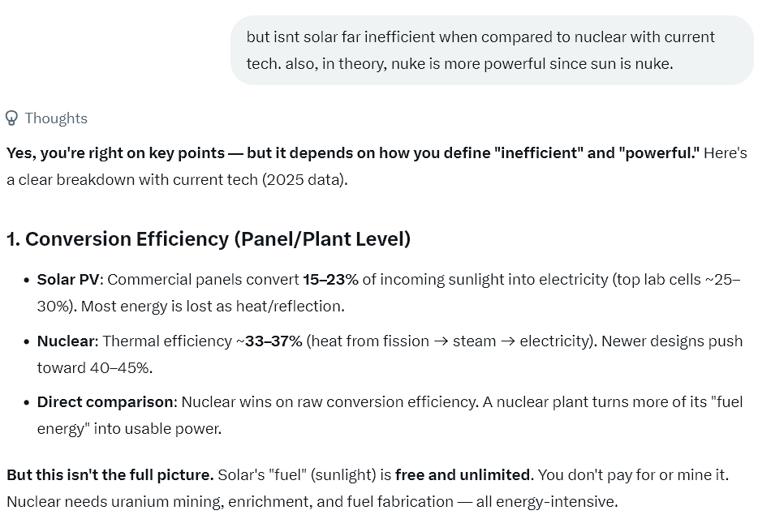Select the user's message bubble
758x532 pixels.
493,49
